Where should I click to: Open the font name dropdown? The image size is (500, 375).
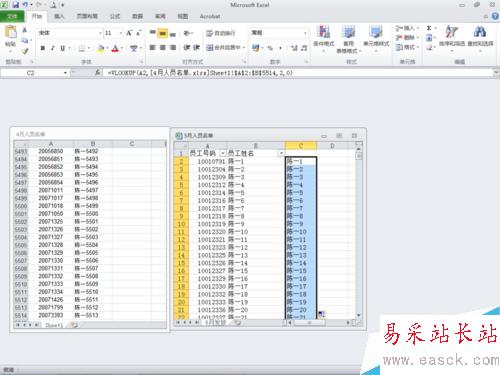pyautogui.click(x=100, y=33)
